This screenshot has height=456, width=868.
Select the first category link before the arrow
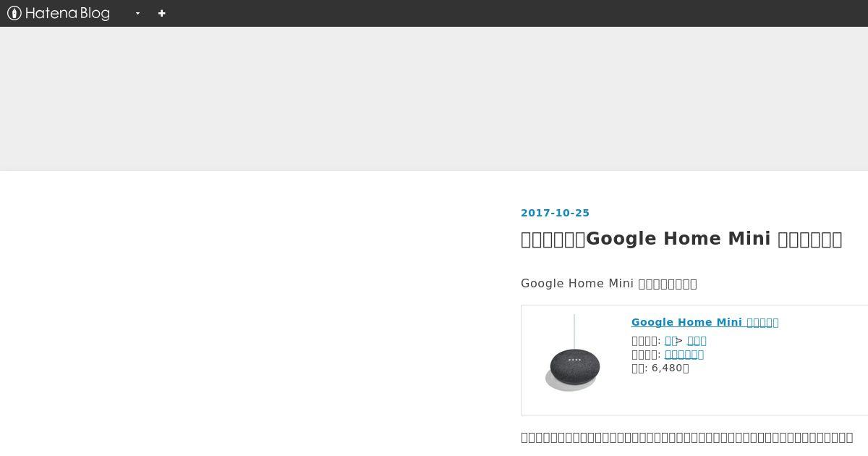(x=671, y=340)
